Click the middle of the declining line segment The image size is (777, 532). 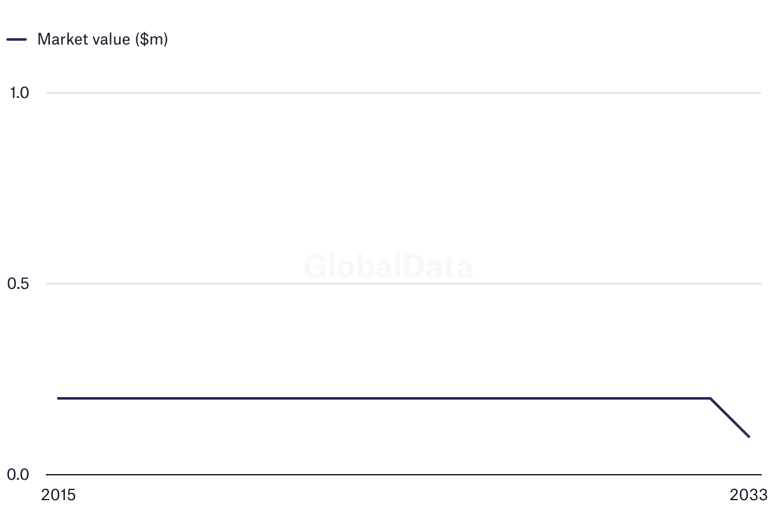pos(730,417)
